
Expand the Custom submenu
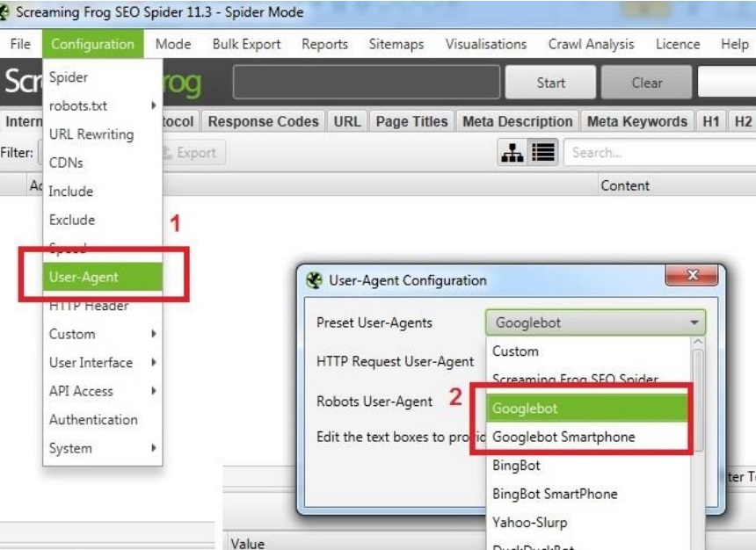[x=102, y=334]
